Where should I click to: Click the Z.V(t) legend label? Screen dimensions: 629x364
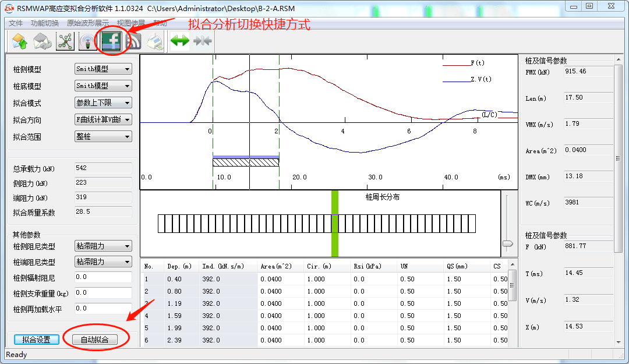[481, 79]
